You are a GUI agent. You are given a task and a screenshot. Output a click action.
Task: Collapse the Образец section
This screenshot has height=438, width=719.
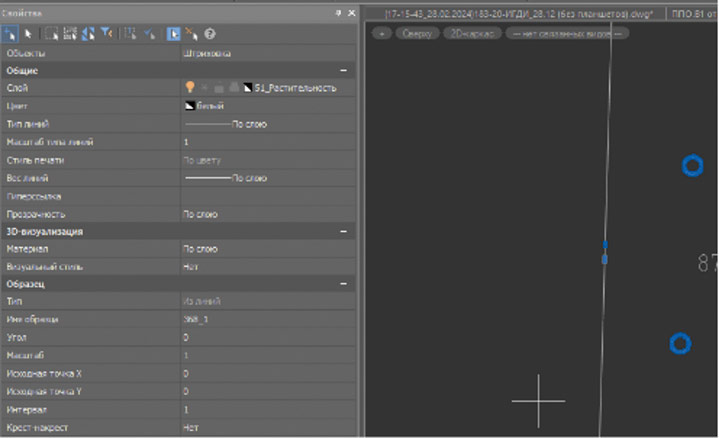click(x=343, y=284)
